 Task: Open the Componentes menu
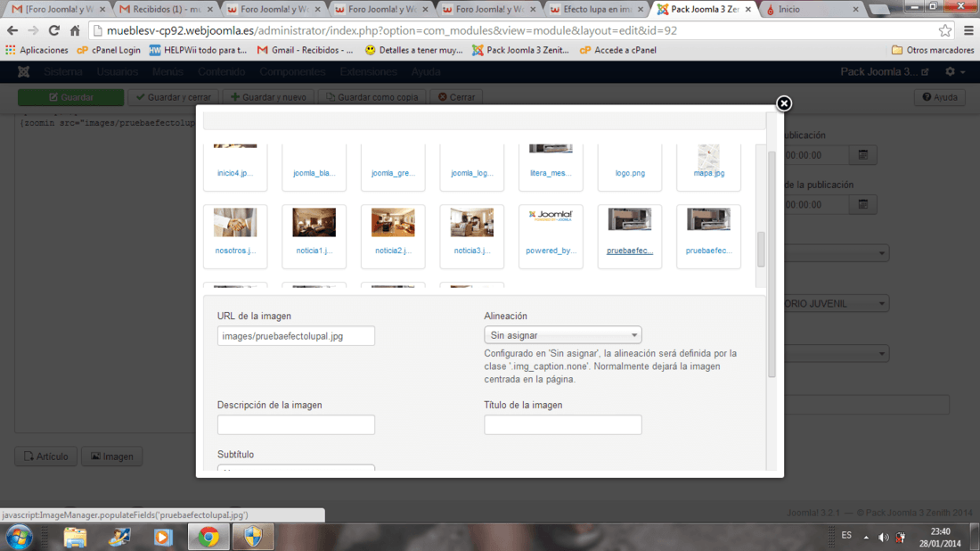point(292,72)
